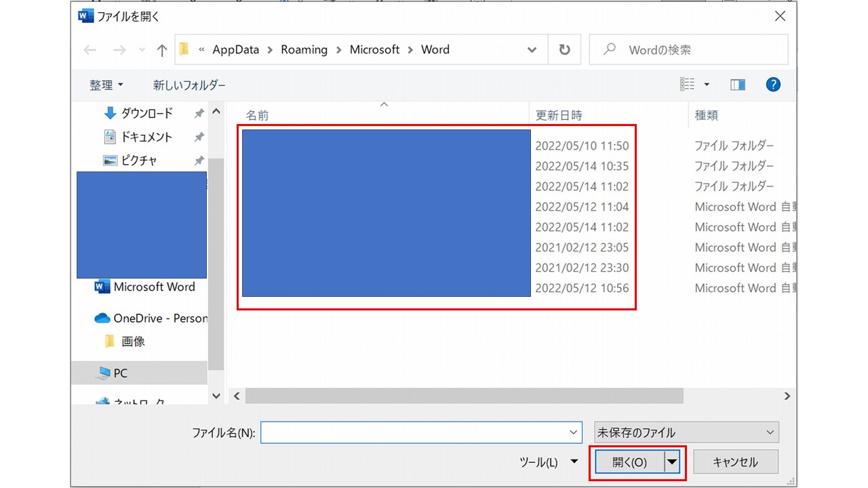Select Microsoft in the address path
This screenshot has width=868, height=488.
point(374,49)
